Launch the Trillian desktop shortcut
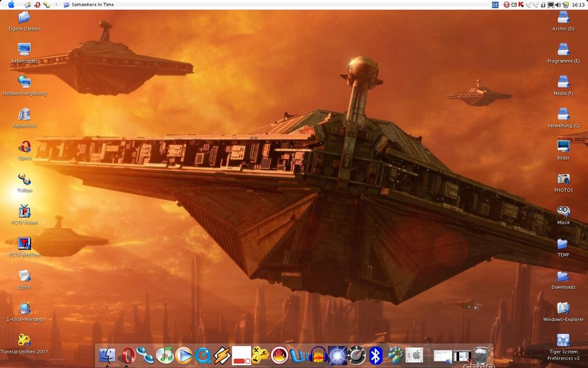Viewport: 588px width, 368px height. (24, 183)
